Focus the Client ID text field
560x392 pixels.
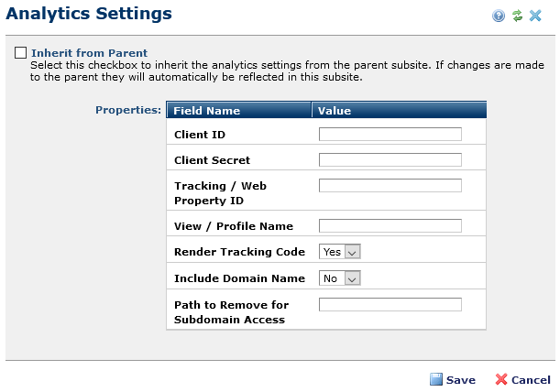(x=390, y=134)
